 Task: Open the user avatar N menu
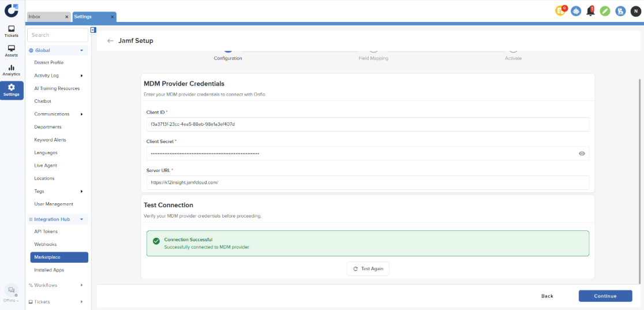[635, 11]
